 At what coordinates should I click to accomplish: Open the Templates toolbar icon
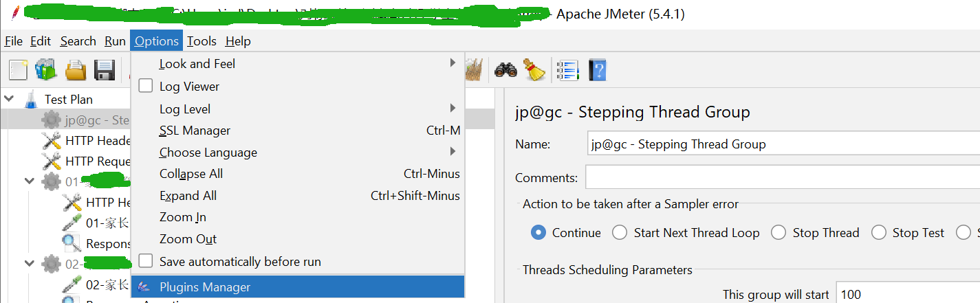click(46, 69)
